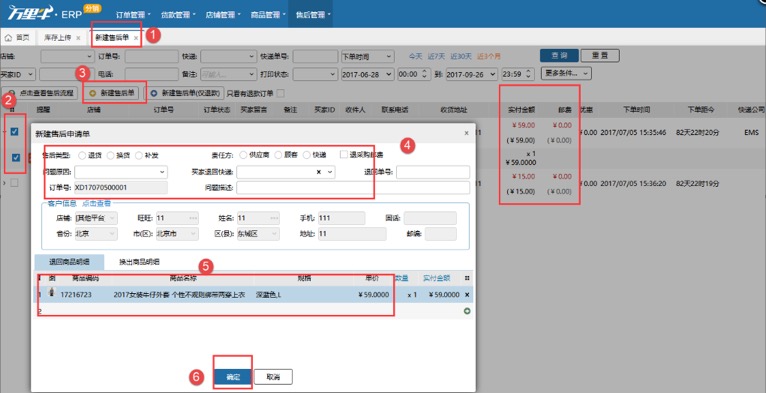766x393 pixels.
Task: Click the ellipsis button in the 旺旺 field
Action: tap(193, 218)
